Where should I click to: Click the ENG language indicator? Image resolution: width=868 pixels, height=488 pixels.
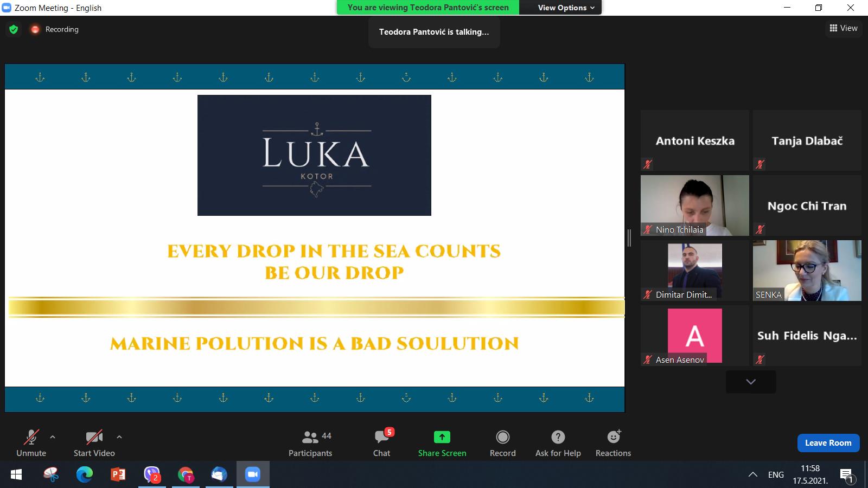coord(776,474)
